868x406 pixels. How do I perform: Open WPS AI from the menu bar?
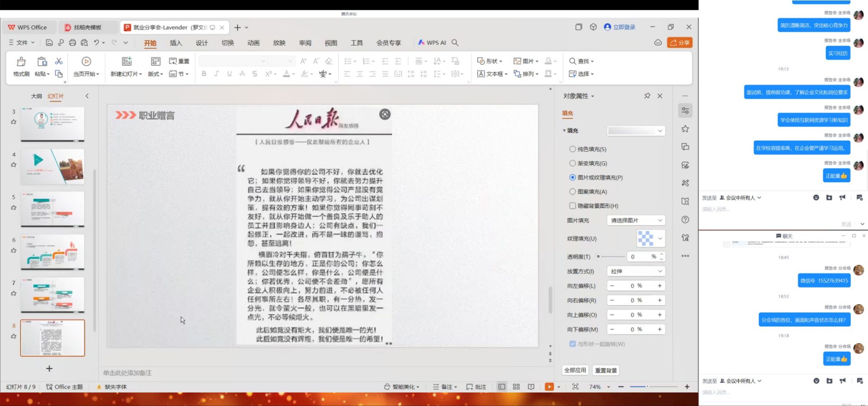click(432, 42)
